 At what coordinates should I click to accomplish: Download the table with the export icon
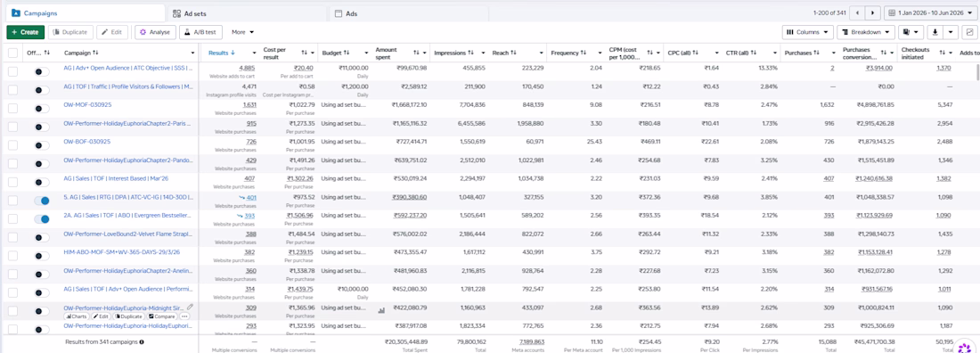pos(935,32)
